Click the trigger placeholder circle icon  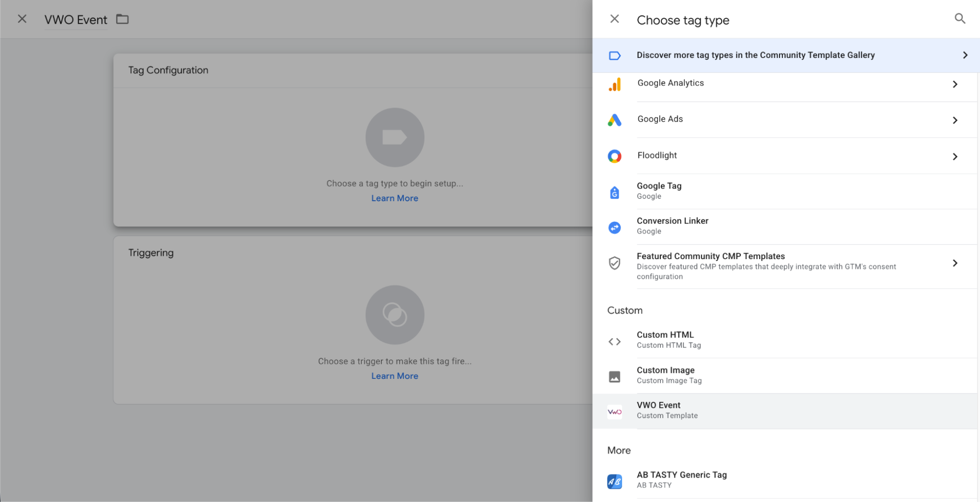tap(395, 315)
